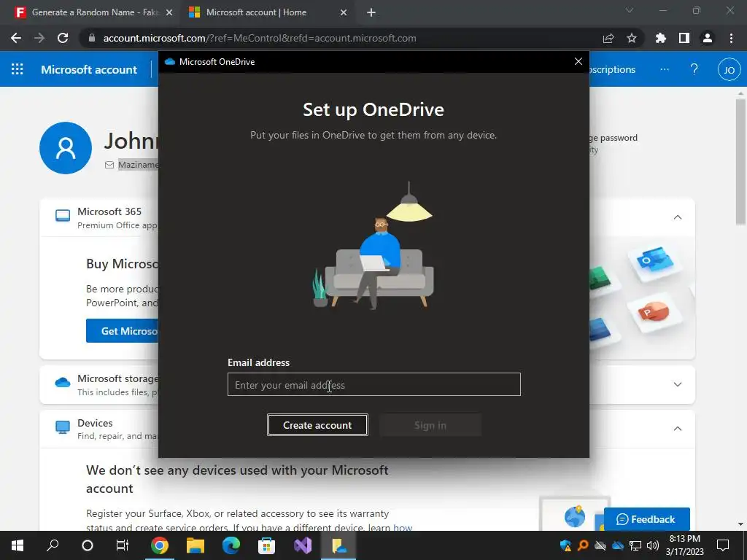
Task: Close the Microsoft account Home tab
Action: tap(344, 13)
